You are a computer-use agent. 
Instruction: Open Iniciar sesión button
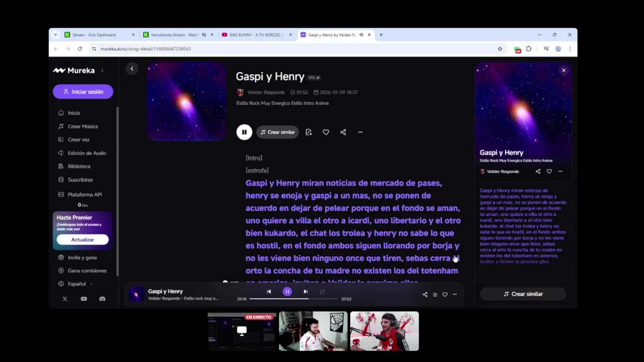[x=83, y=92]
